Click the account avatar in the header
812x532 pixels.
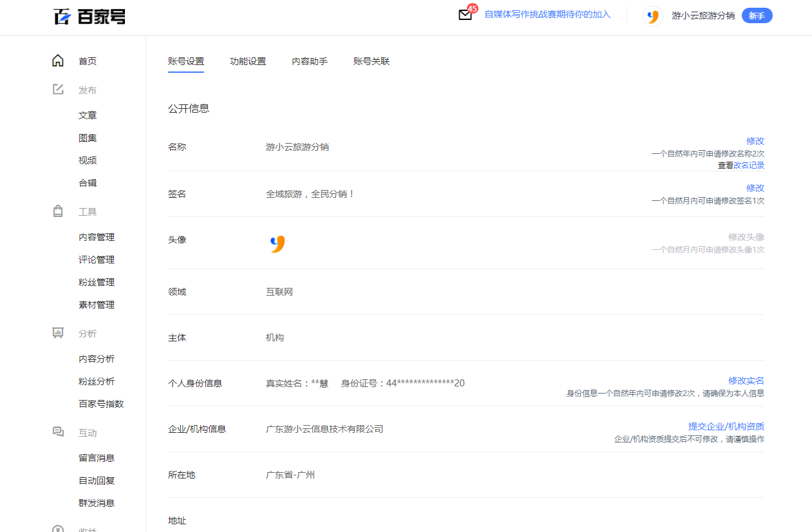653,16
